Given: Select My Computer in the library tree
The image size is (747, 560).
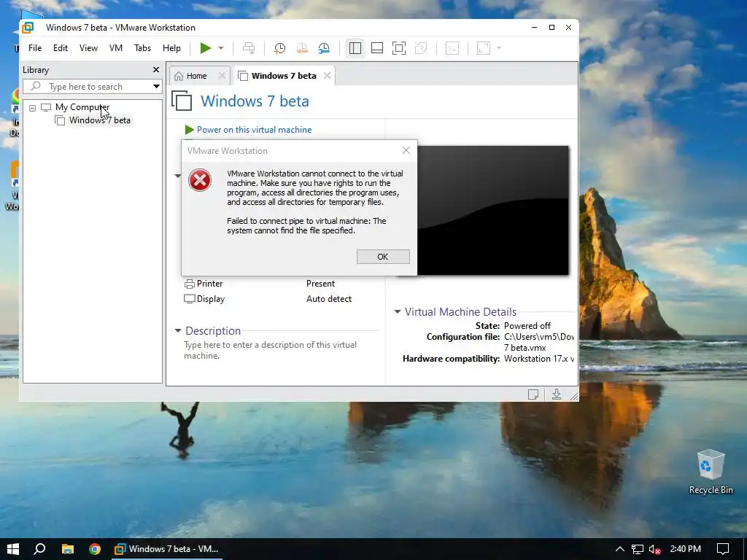Looking at the screenshot, I should point(82,107).
